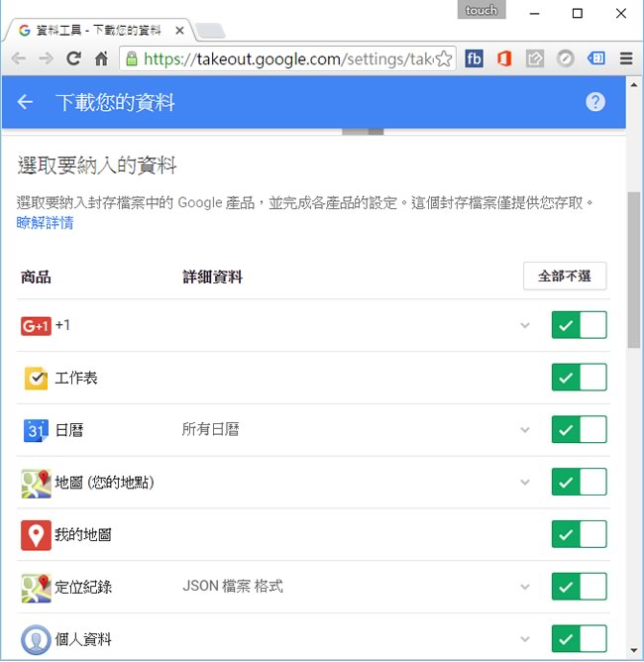Click the 定位紀錄 maps icon
The image size is (644, 662).
tap(36, 588)
